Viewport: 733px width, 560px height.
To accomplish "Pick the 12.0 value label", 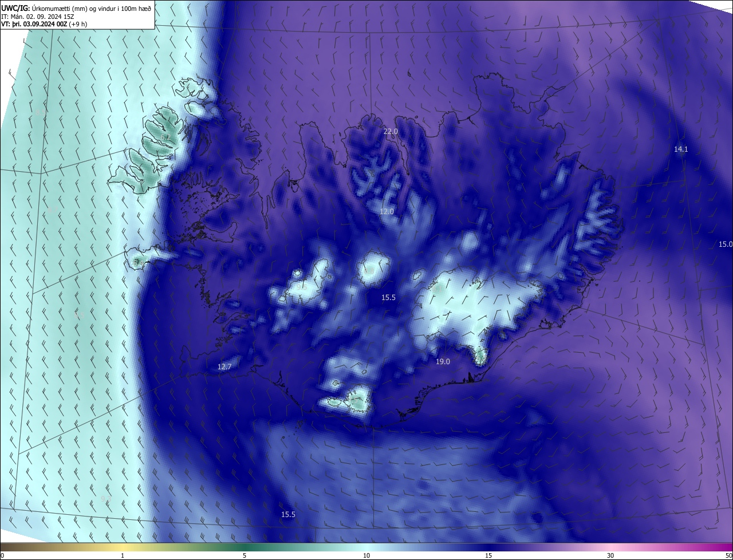I will pos(387,212).
